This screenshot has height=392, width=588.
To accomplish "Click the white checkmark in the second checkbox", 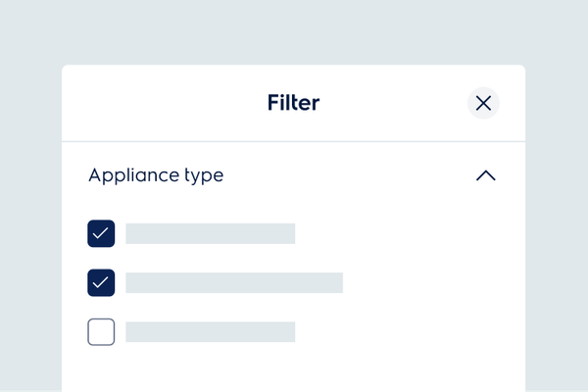I will coord(101,283).
